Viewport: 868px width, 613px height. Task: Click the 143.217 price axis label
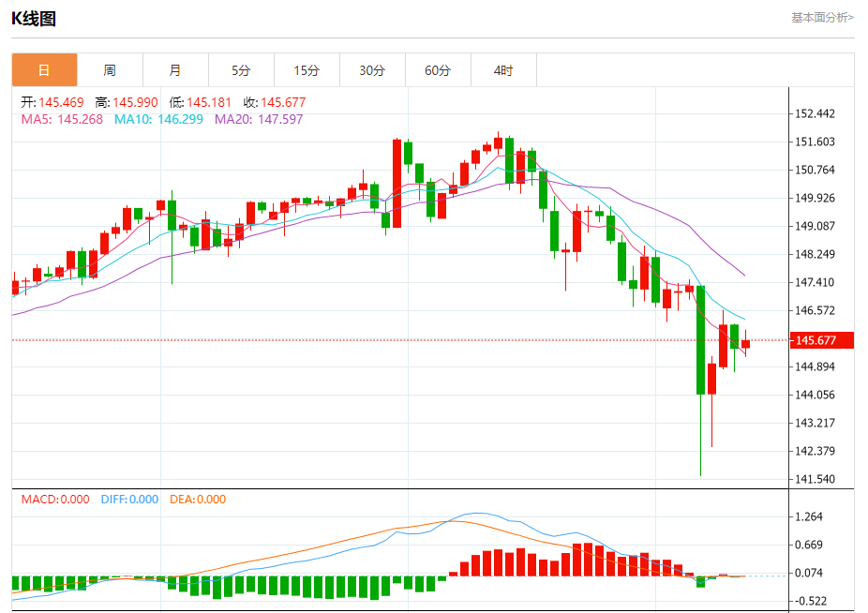click(x=815, y=423)
